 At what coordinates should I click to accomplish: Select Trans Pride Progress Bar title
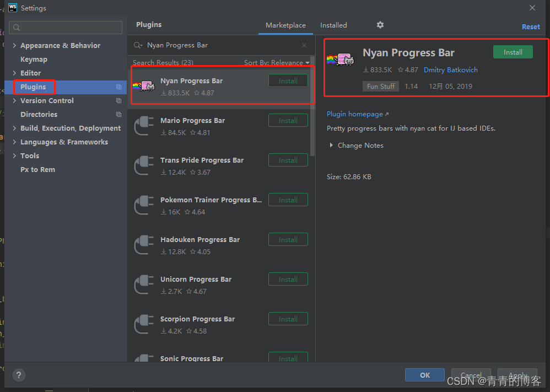(202, 160)
